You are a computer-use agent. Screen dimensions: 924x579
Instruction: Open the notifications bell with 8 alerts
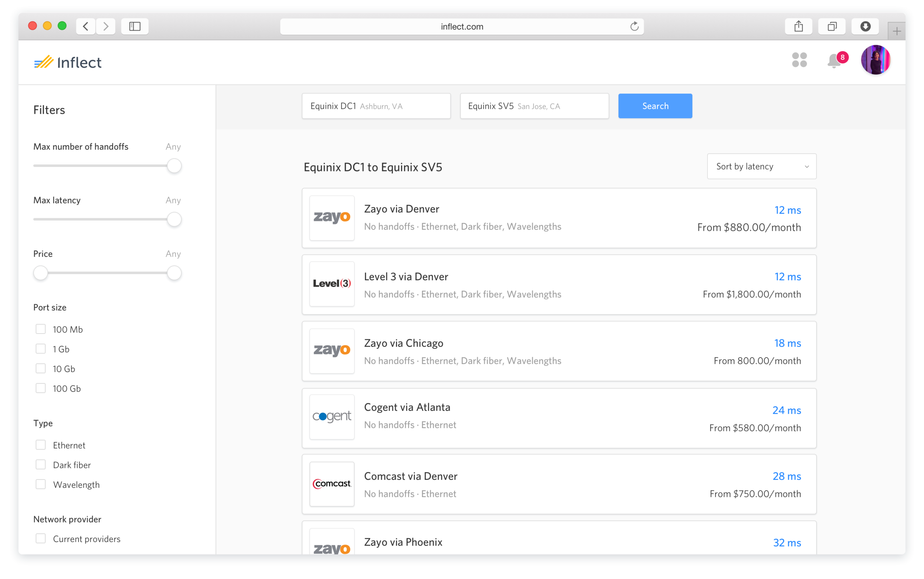(837, 60)
